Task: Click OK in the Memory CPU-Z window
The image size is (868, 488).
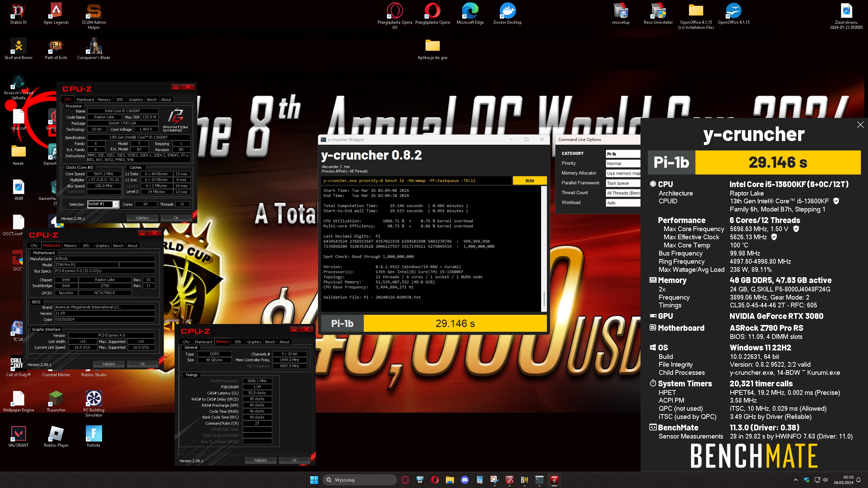Action: (294, 460)
